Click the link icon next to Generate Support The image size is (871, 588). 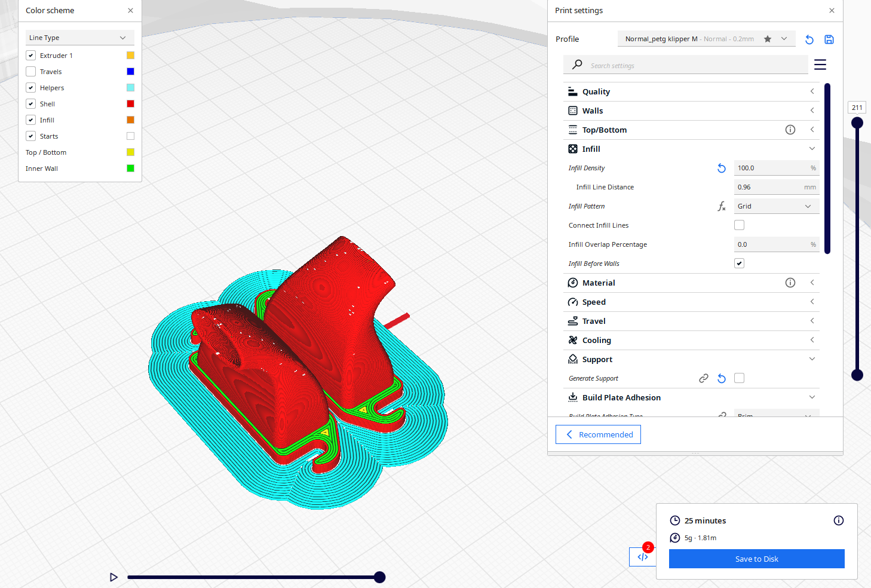coord(704,378)
